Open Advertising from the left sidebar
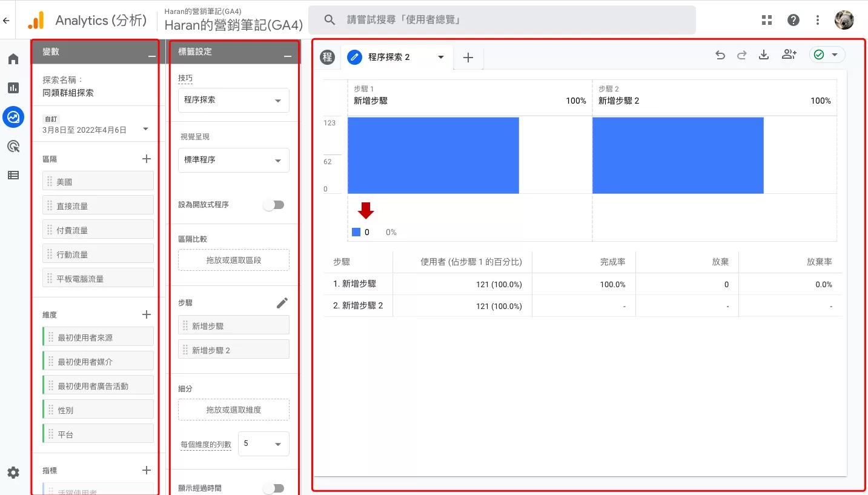The width and height of the screenshot is (868, 495). [13, 146]
